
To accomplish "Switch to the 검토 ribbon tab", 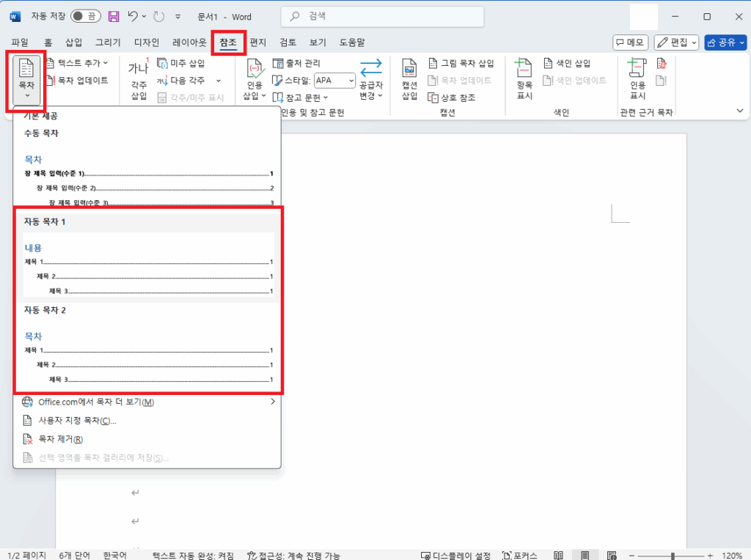I will 287,42.
